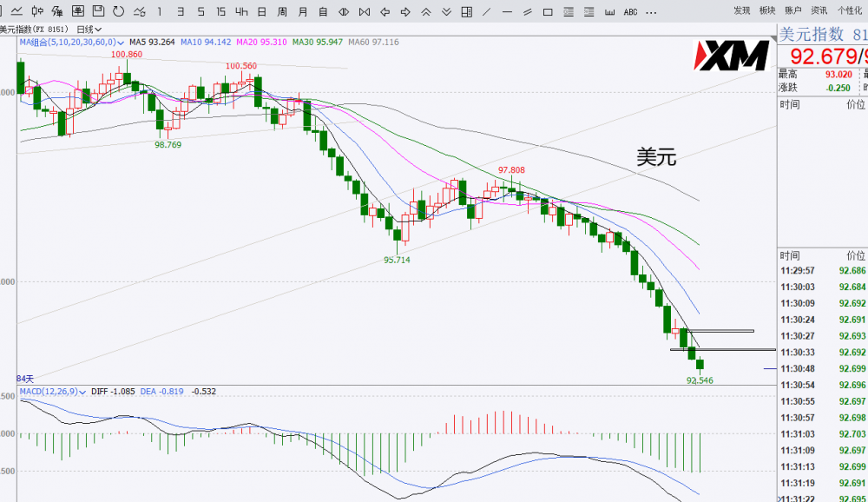This screenshot has height=502, width=868.
Task: Click the 筹 chip distribution icon
Action: tap(57, 11)
